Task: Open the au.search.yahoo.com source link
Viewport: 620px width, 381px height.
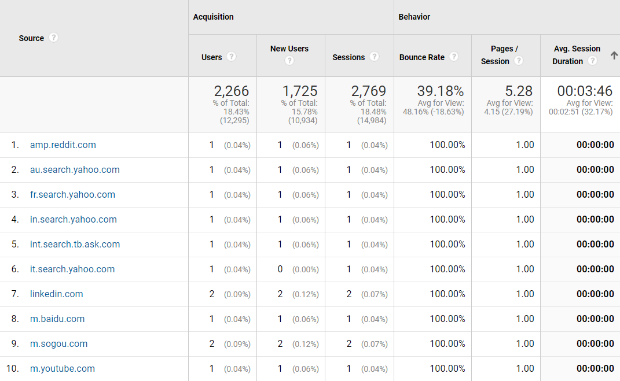Action: click(75, 170)
